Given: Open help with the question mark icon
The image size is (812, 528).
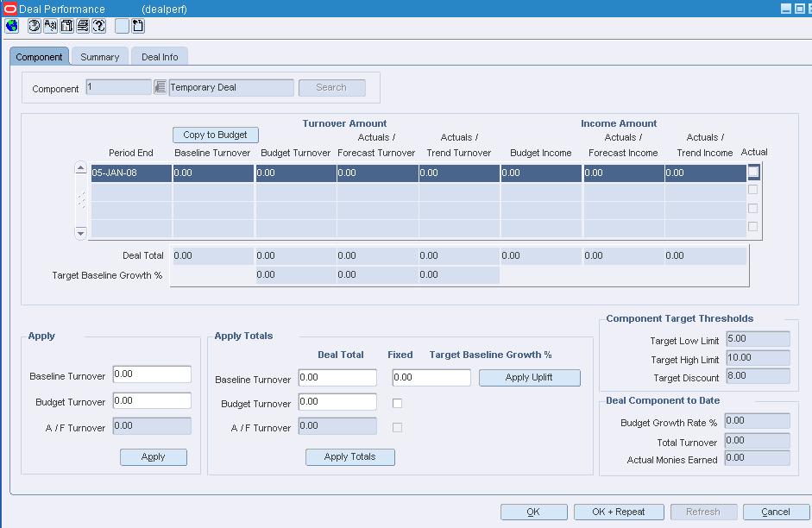Looking at the screenshot, I should point(99,26).
